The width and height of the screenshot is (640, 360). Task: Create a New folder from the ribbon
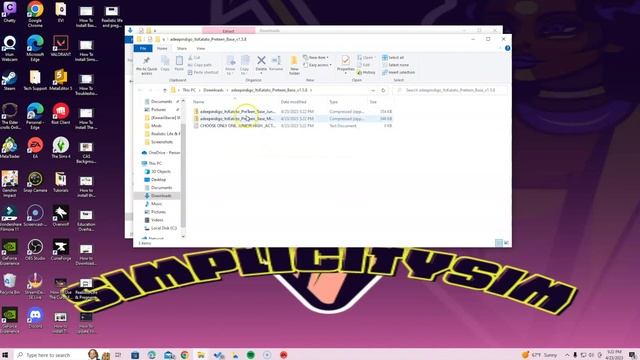point(294,65)
